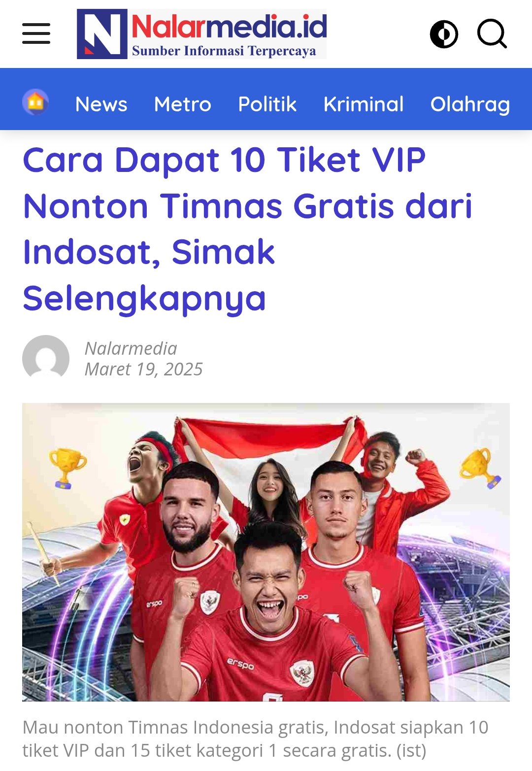The width and height of the screenshot is (532, 771).
Task: Select the Metro category
Action: 183,104
